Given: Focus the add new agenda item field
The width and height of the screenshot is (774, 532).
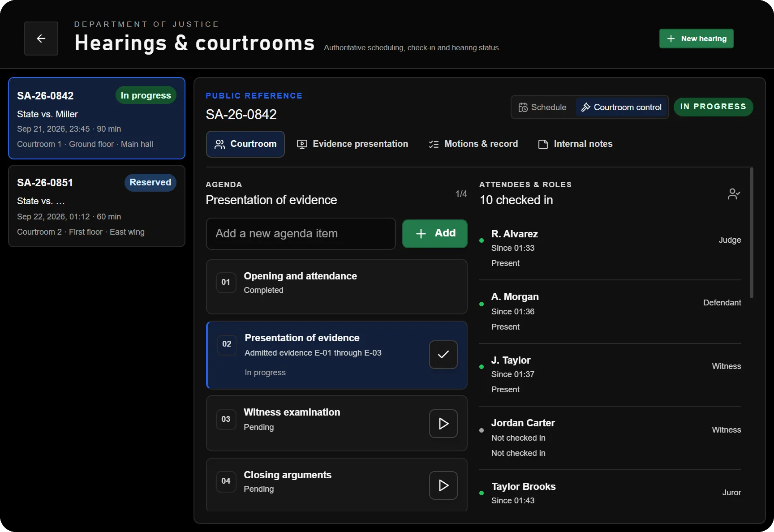Looking at the screenshot, I should [301, 234].
